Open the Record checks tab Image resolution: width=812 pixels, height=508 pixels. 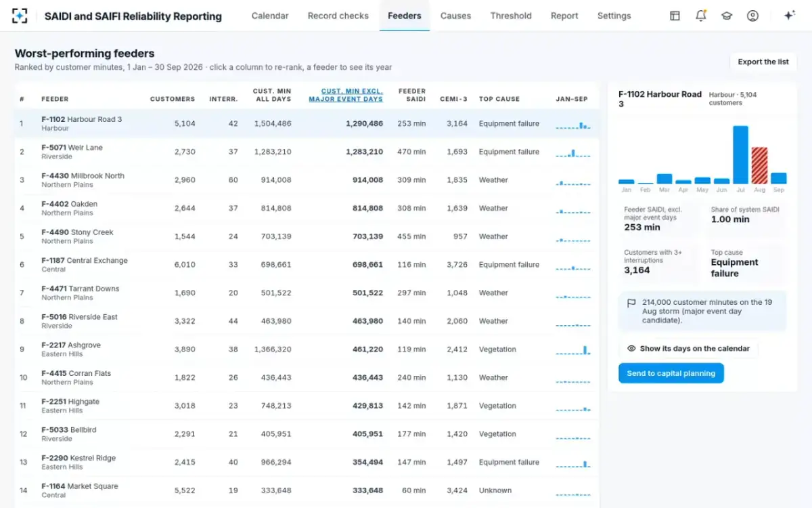(338, 16)
